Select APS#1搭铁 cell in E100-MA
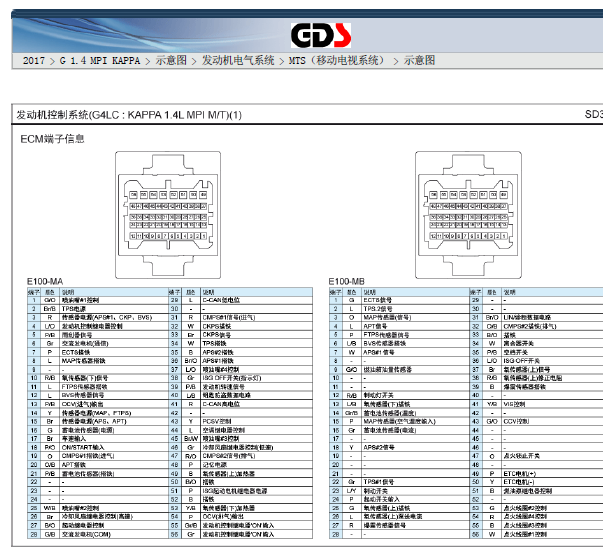The height and width of the screenshot is (557, 603). (x=256, y=361)
